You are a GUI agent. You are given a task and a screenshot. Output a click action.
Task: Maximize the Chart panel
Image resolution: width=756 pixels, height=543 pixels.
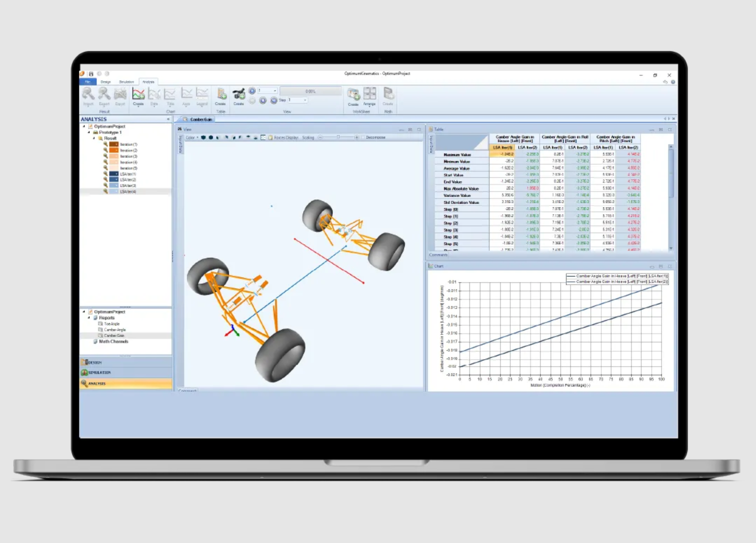click(x=661, y=267)
